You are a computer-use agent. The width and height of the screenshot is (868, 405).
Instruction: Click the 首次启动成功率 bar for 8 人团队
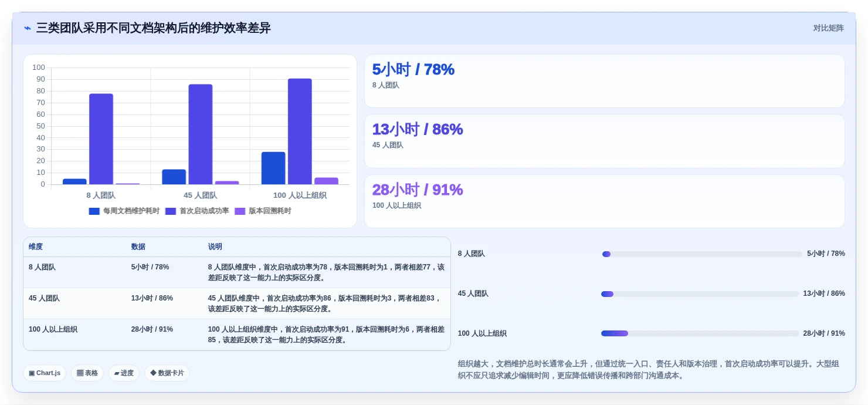pos(101,139)
